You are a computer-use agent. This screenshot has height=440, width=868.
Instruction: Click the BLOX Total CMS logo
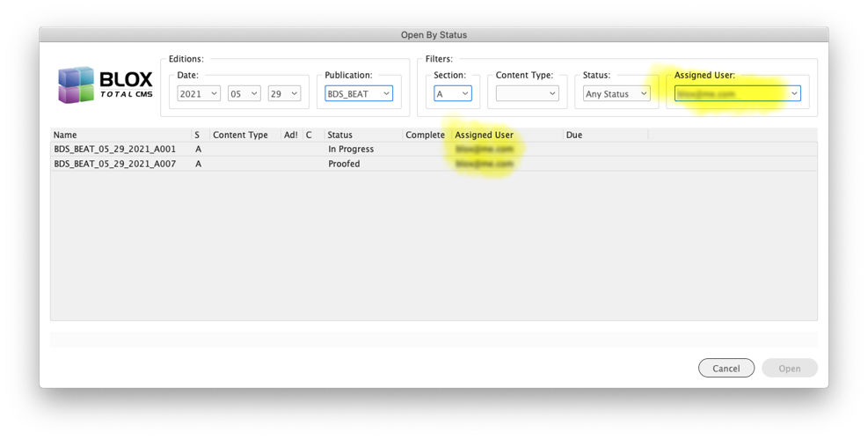click(x=106, y=85)
